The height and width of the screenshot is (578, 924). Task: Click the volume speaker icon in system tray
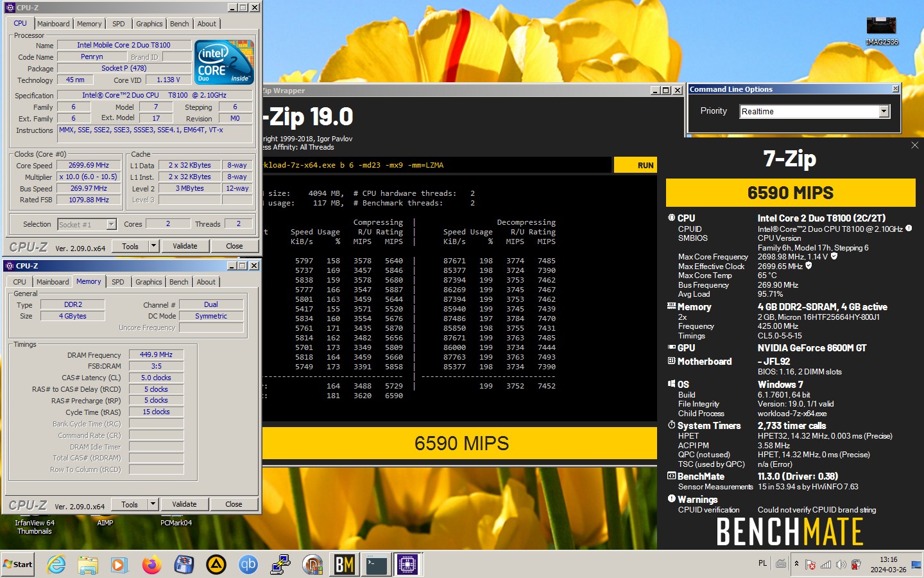(841, 565)
